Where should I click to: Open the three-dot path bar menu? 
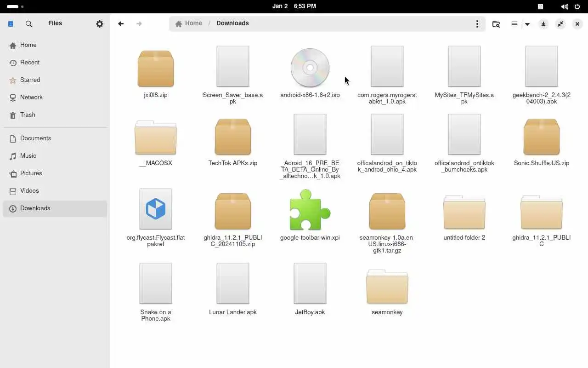[477, 24]
